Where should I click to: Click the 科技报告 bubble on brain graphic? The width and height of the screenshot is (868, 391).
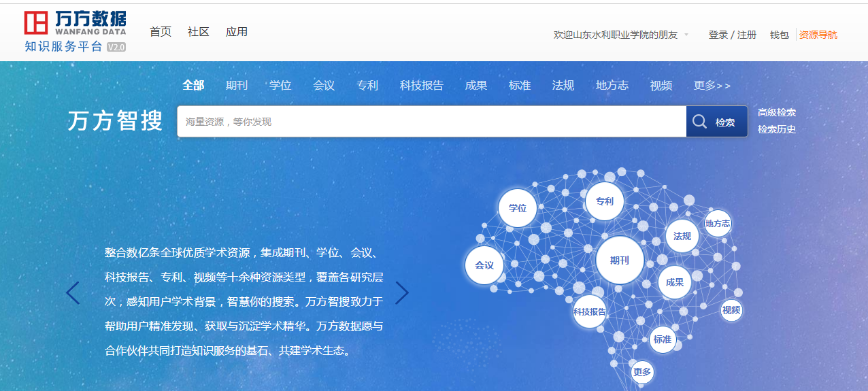[x=590, y=312]
